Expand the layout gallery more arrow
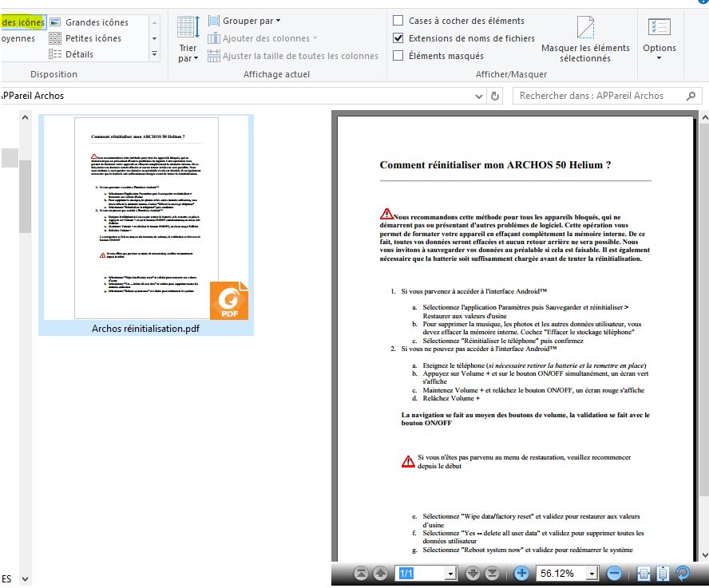 click(155, 53)
